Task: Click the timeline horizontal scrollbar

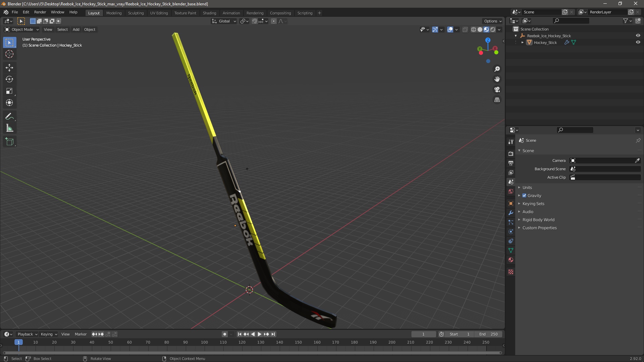Action: pos(252,353)
